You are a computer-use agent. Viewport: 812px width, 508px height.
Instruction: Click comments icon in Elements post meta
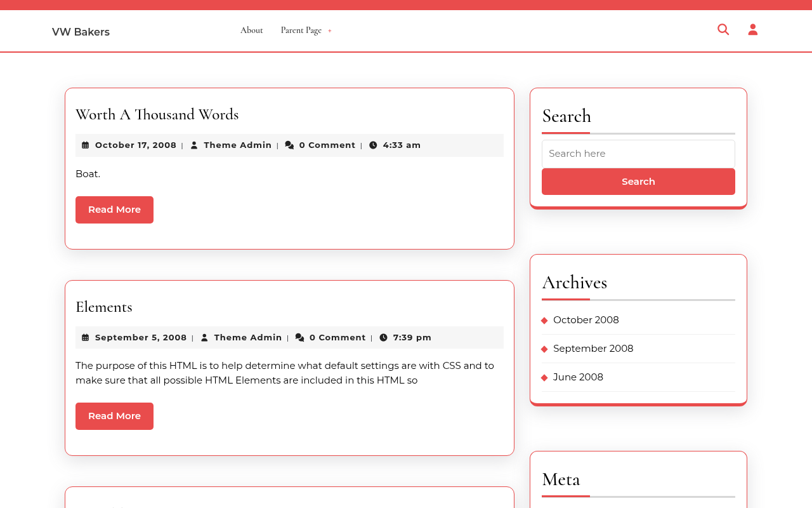pyautogui.click(x=299, y=338)
